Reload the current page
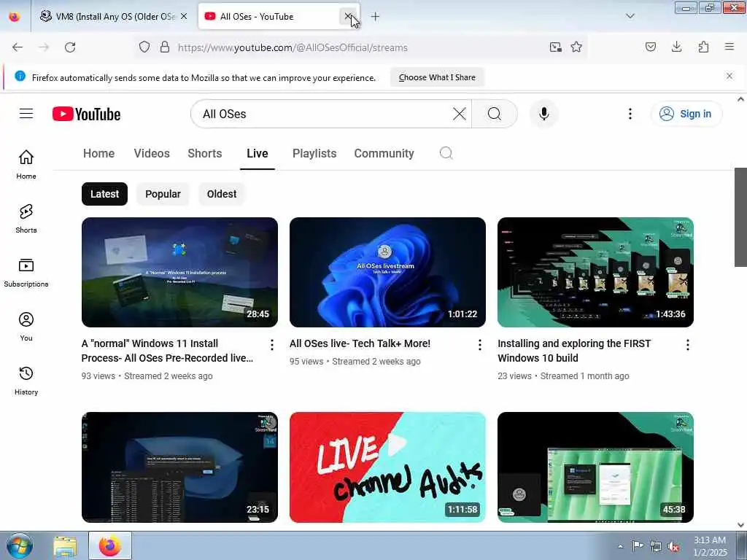This screenshot has height=560, width=747. point(70,47)
